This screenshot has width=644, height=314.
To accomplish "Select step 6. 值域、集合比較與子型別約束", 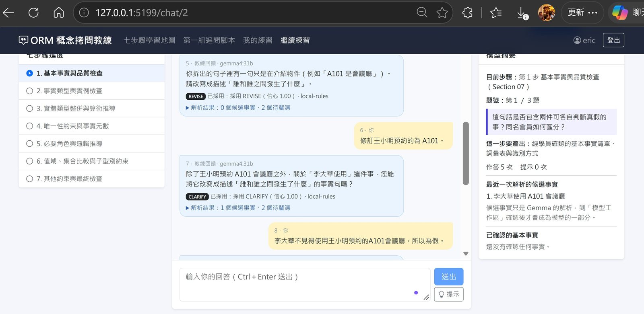I will point(92,161).
